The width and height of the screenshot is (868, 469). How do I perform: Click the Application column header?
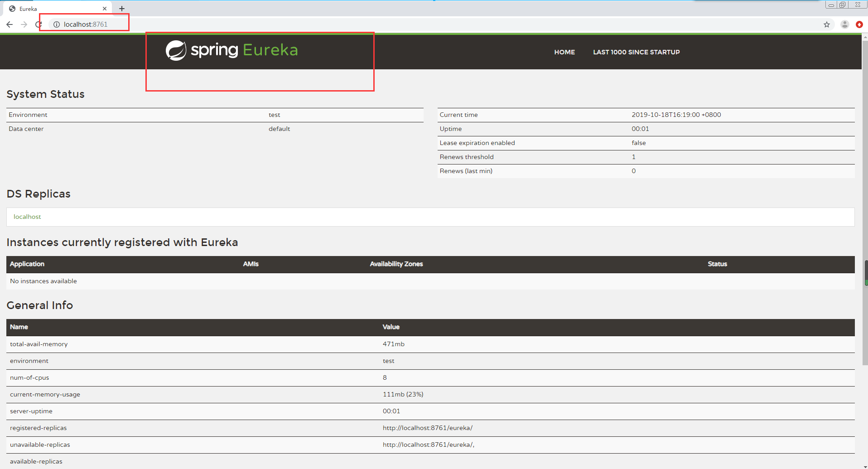pos(27,264)
